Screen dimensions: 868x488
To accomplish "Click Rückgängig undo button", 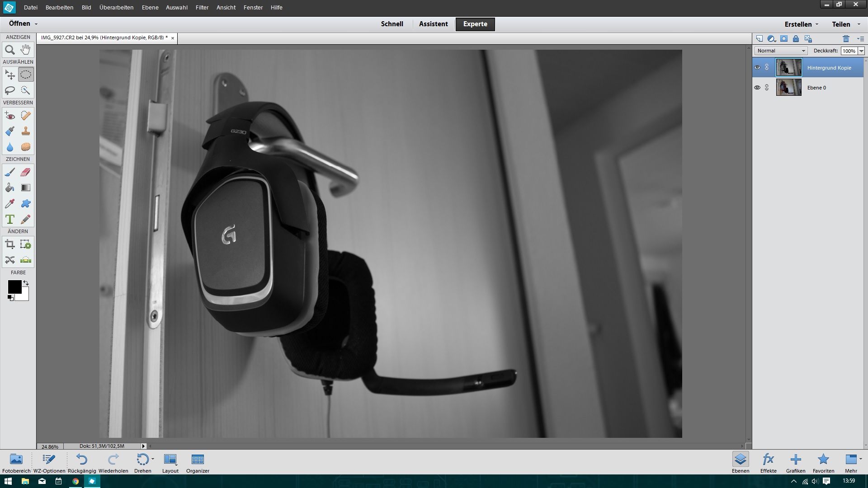I will (82, 463).
